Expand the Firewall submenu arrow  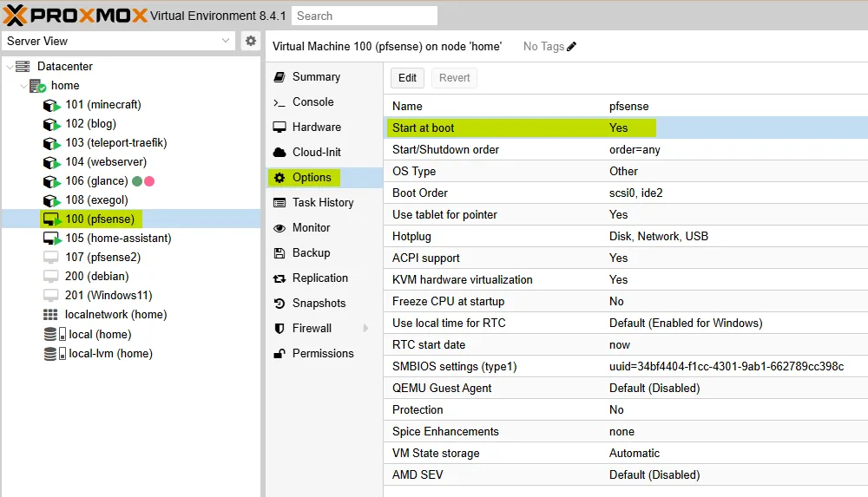click(x=365, y=329)
